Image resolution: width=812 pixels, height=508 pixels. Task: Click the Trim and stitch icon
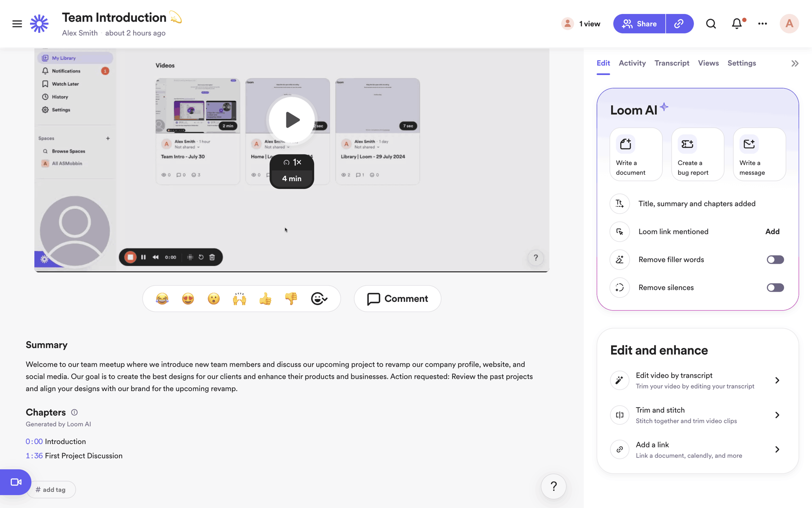point(620,415)
